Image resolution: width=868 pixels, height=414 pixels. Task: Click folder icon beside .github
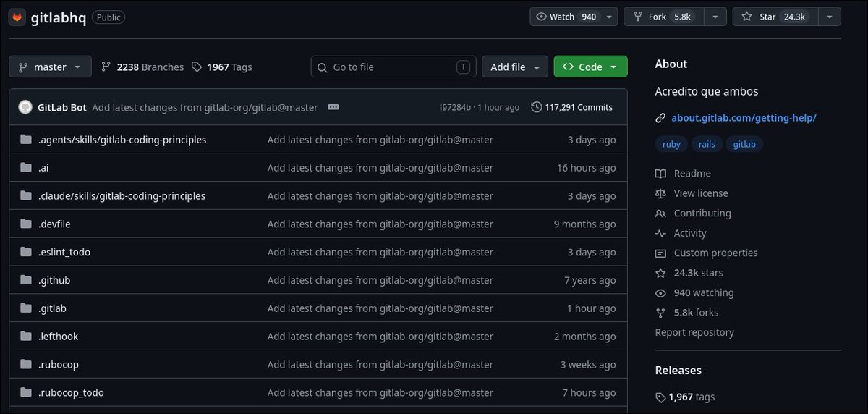click(x=27, y=280)
